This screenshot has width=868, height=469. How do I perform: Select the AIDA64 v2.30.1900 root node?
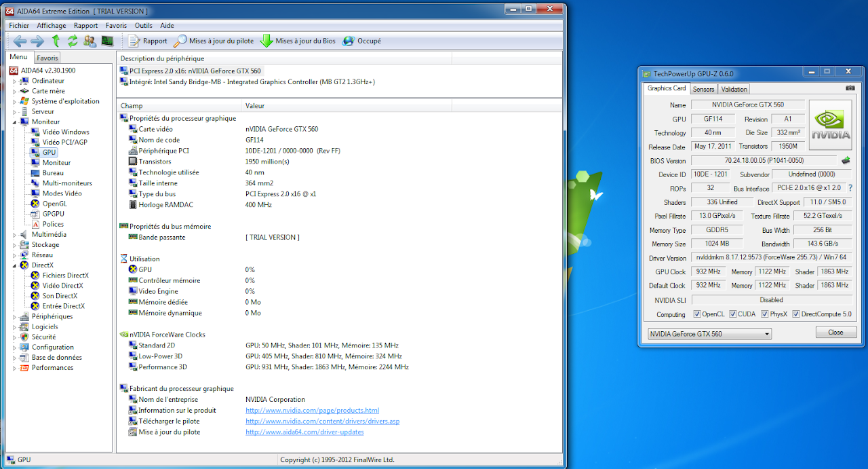pyautogui.click(x=43, y=70)
